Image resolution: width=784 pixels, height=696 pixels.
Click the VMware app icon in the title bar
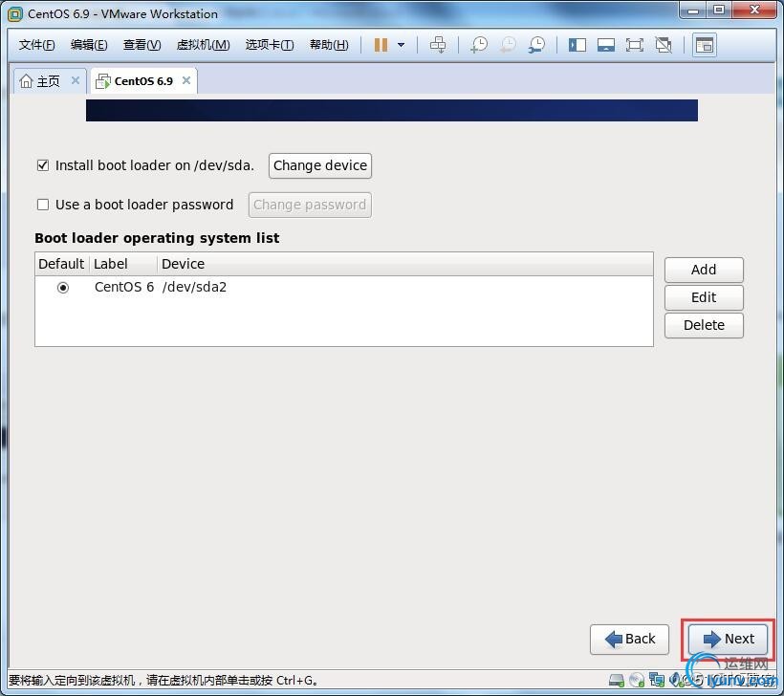(x=15, y=14)
